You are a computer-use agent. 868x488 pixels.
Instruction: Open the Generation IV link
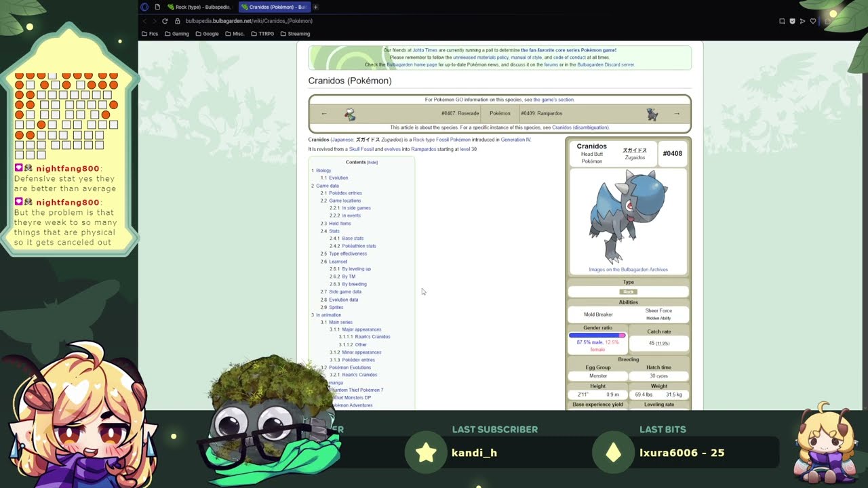(515, 140)
